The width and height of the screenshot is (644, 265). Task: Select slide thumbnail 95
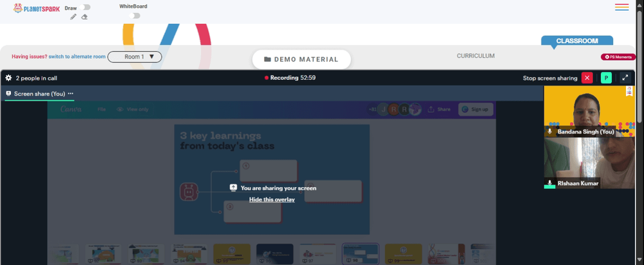232,253
